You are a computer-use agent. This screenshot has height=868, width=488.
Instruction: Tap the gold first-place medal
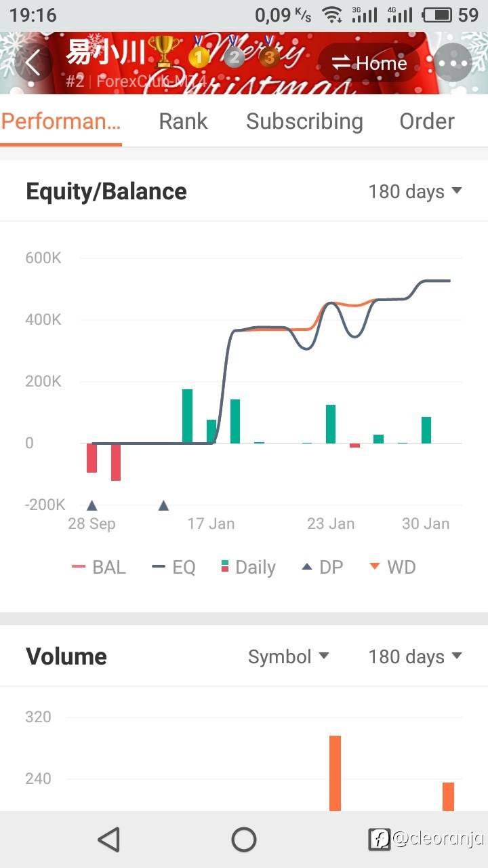coord(198,53)
